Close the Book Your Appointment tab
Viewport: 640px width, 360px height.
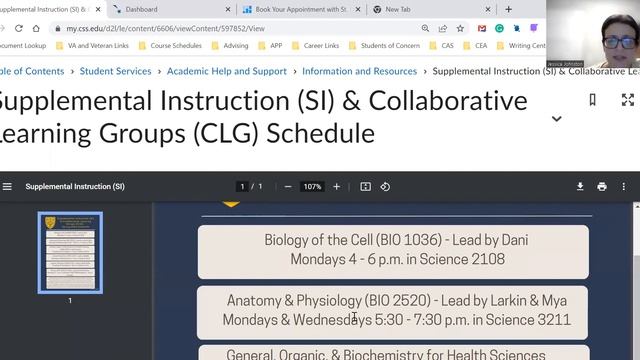pyautogui.click(x=358, y=9)
